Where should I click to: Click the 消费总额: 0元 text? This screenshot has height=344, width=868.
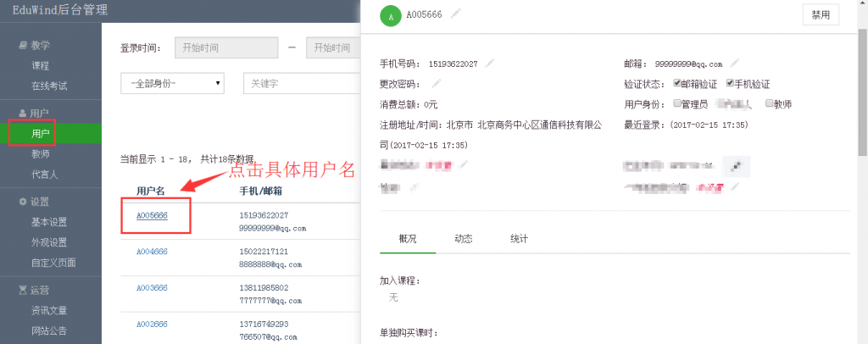click(x=409, y=104)
